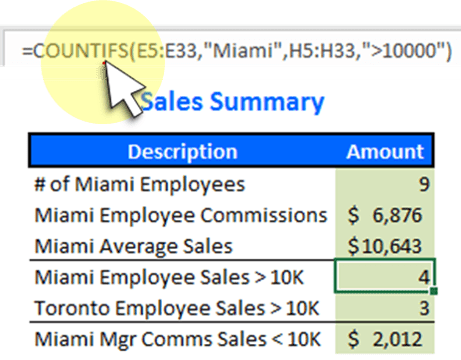Select the $ 6,876 amount cell
Viewport: 461px width, 360px height.
coord(385,215)
